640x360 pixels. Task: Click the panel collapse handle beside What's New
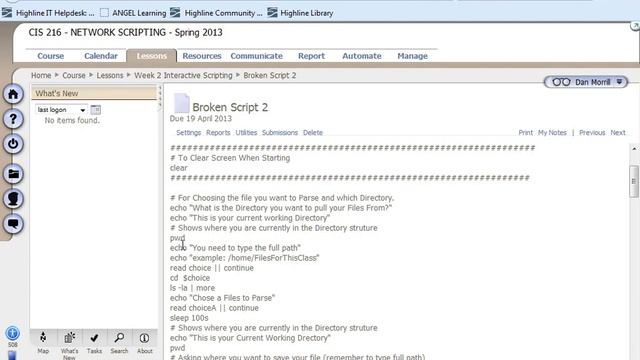(160, 97)
